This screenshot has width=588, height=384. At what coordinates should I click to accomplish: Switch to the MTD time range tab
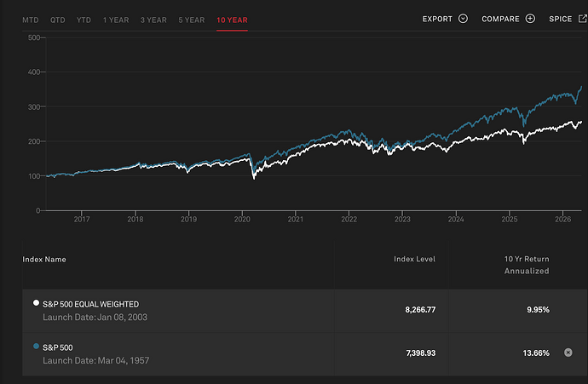(x=31, y=20)
